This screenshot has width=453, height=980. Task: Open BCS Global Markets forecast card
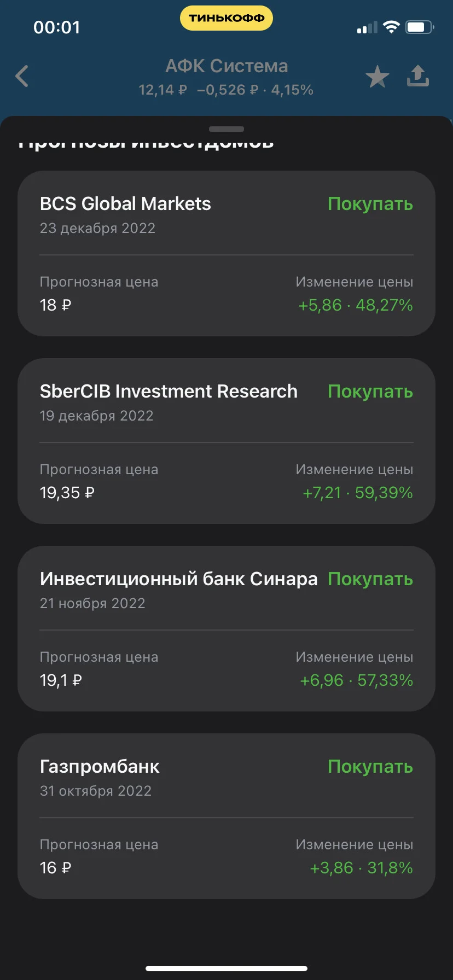pos(226,253)
